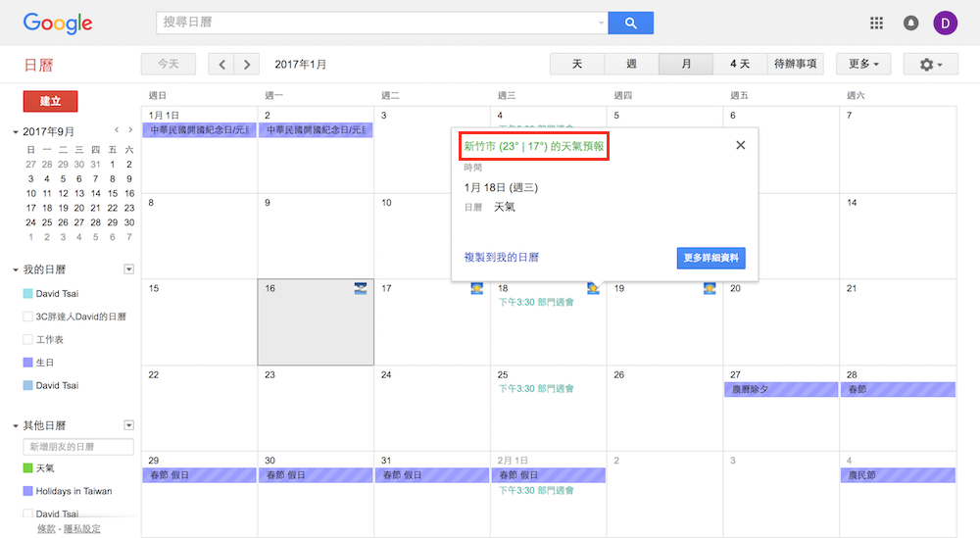The width and height of the screenshot is (980, 538).
Task: Open search options dropdown arrow
Action: (x=601, y=24)
